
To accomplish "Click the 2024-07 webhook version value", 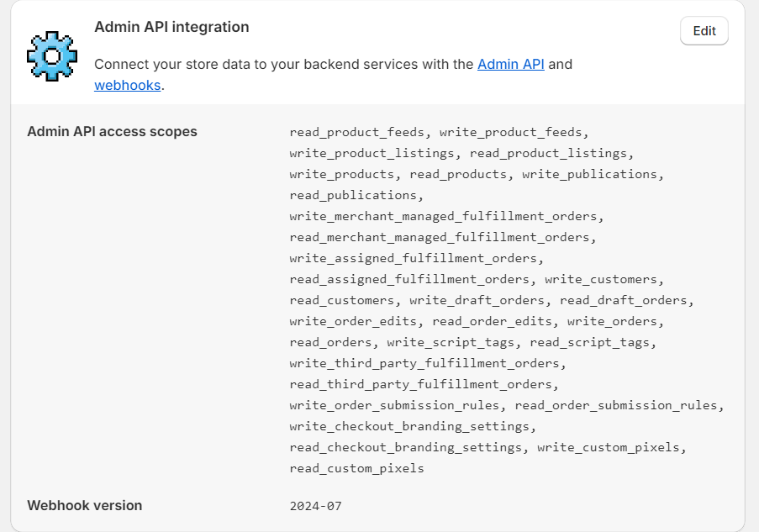I will pyautogui.click(x=315, y=506).
